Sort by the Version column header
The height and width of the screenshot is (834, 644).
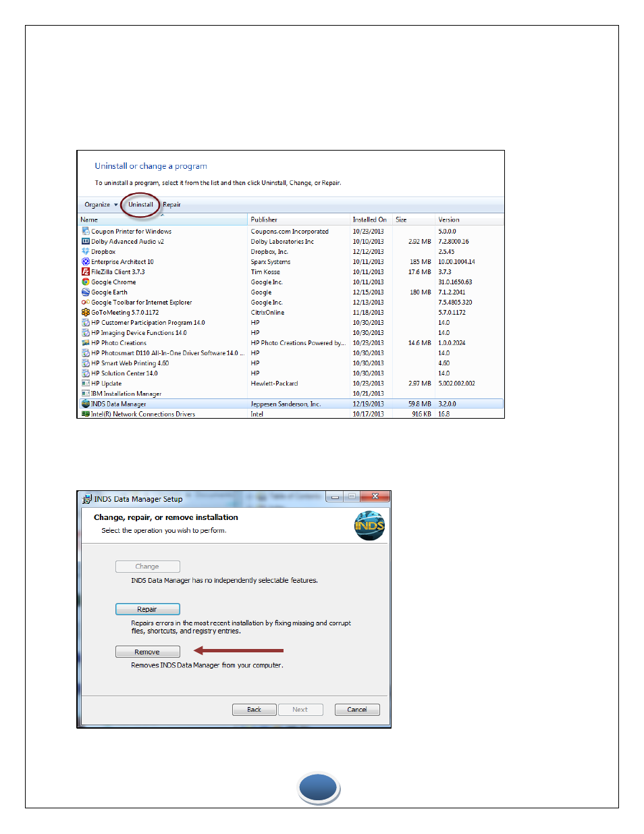pos(469,219)
